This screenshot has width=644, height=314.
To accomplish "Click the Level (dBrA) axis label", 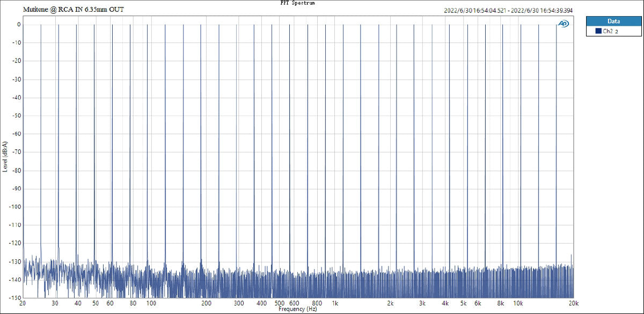I will (5, 156).
